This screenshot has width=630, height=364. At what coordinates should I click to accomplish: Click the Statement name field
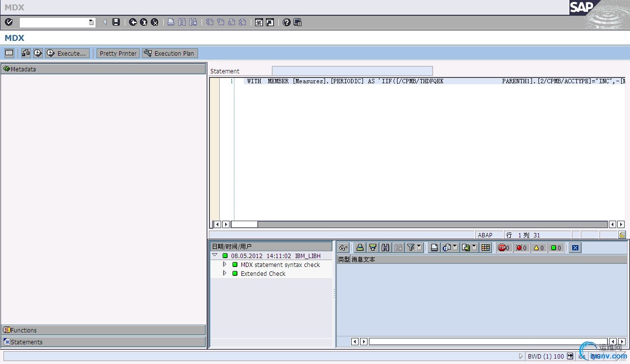352,71
